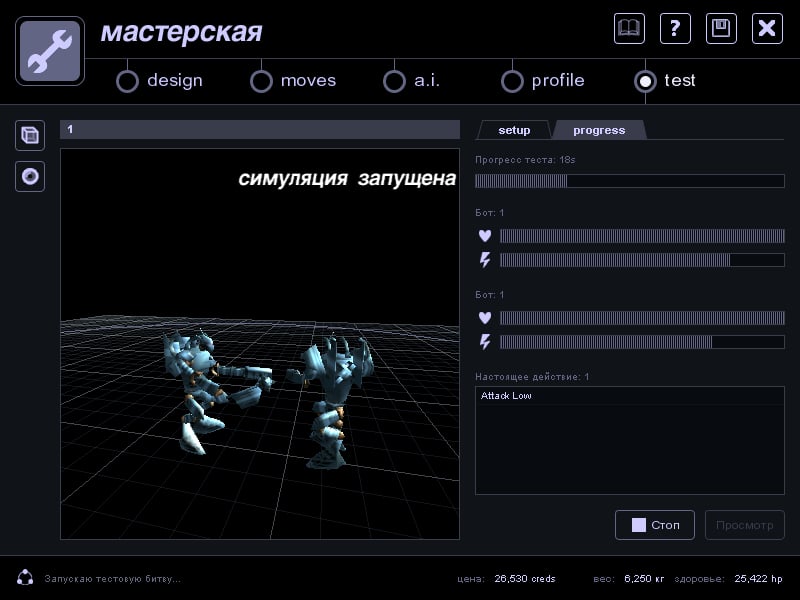Image resolution: width=800 pixels, height=600 pixels.
Task: Select the profile radio button
Action: (x=512, y=81)
